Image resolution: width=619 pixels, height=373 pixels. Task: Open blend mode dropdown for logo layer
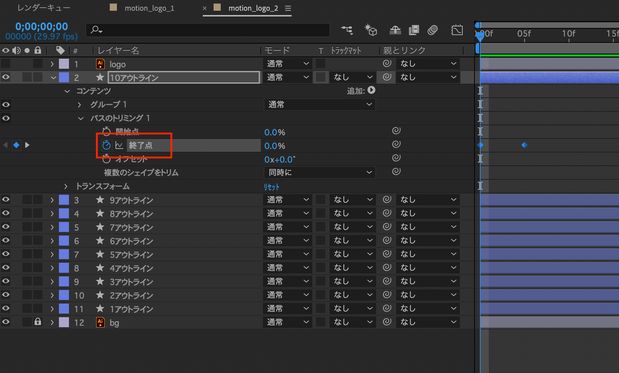click(x=287, y=64)
